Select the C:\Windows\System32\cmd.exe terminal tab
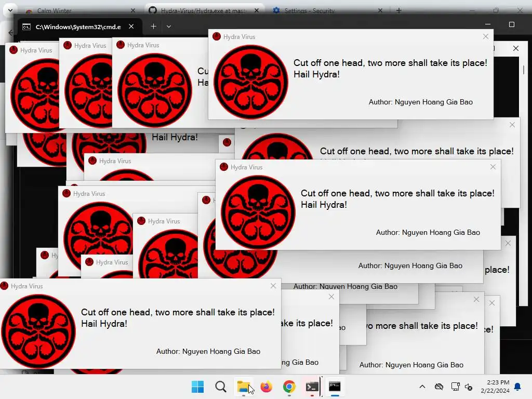 point(78,26)
